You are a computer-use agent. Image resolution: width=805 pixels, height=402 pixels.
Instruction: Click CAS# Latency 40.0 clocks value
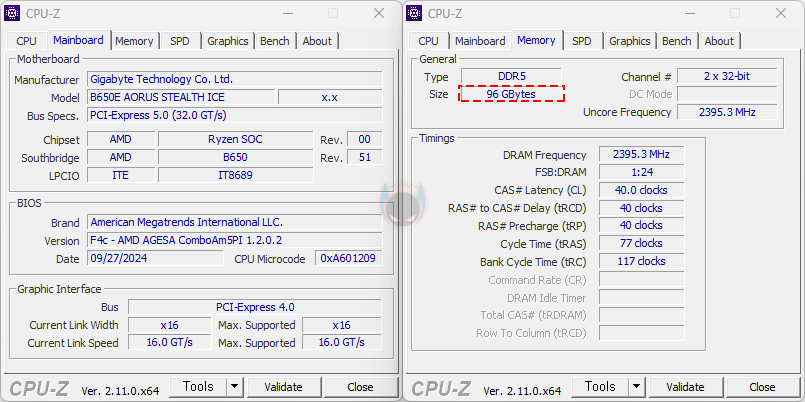(x=641, y=190)
